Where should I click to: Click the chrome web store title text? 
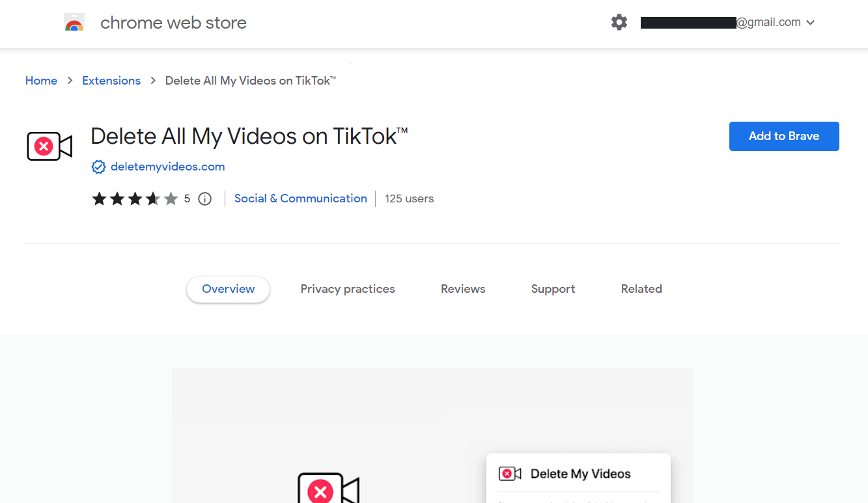[173, 23]
